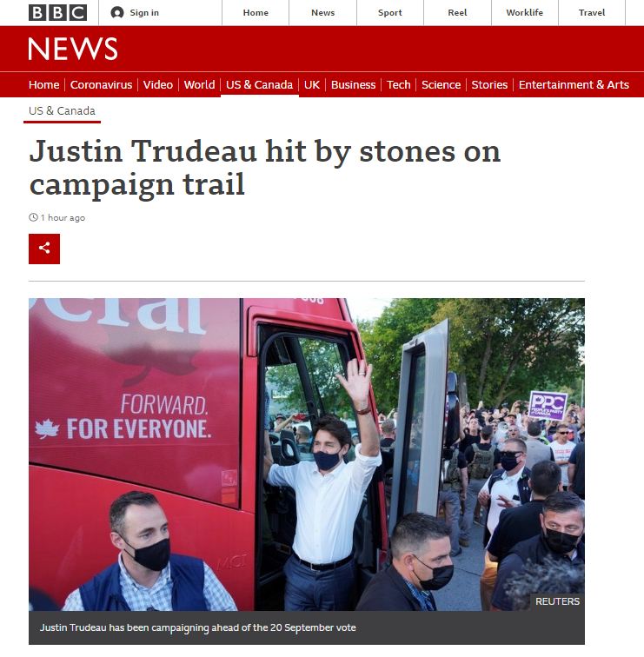644x657 pixels.
Task: Click the red share button icon
Action: click(x=44, y=249)
